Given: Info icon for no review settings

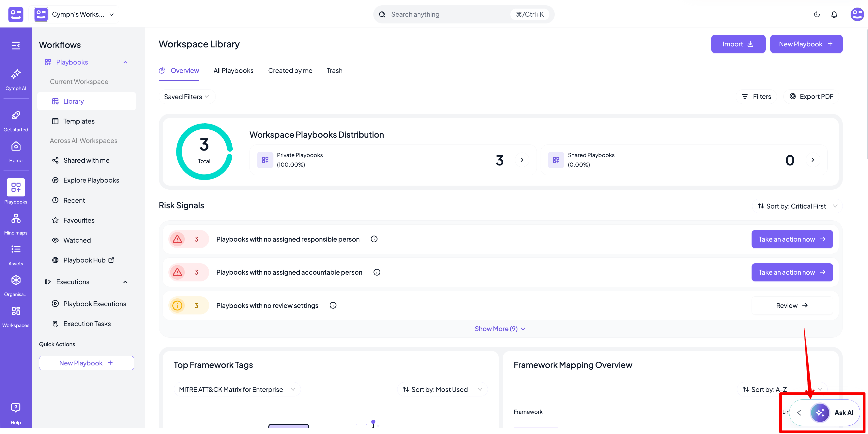Looking at the screenshot, I should (x=333, y=305).
